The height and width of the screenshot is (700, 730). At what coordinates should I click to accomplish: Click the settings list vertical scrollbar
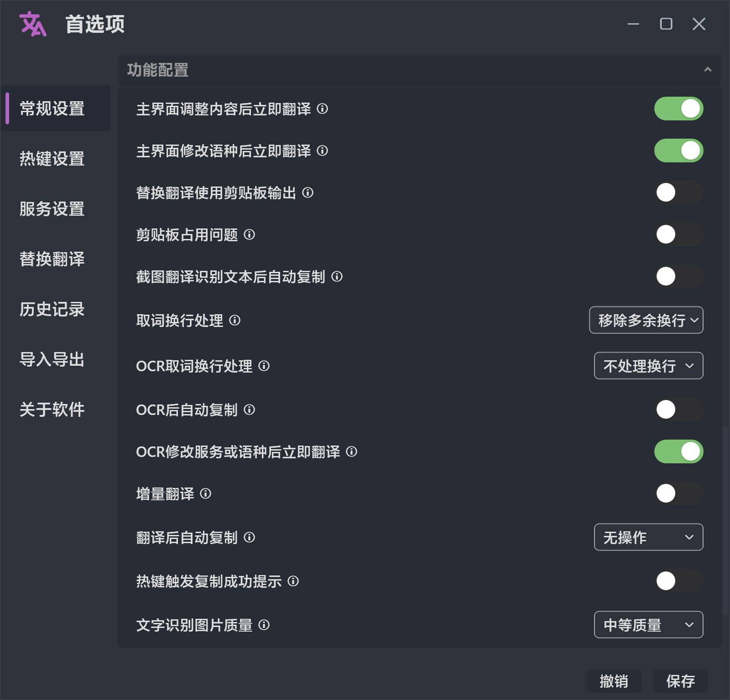[x=725, y=521]
